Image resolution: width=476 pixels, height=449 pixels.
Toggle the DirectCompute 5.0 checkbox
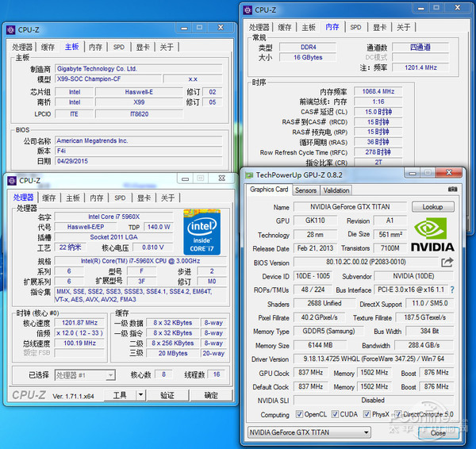[398, 414]
